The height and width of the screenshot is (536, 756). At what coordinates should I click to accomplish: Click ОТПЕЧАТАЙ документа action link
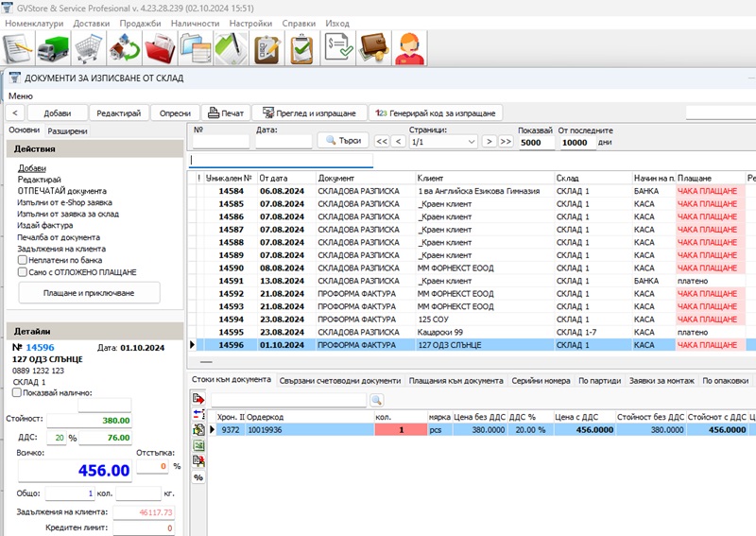pos(62,191)
